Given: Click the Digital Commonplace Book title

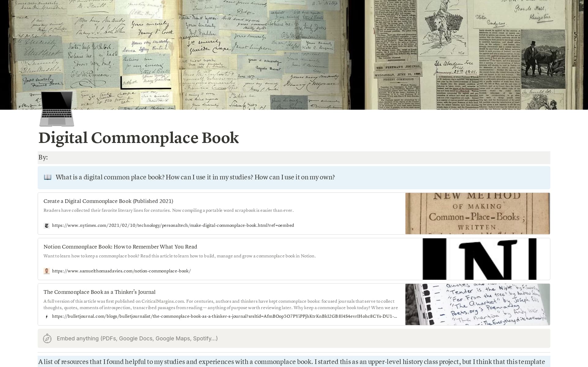Looking at the screenshot, I should 138,138.
